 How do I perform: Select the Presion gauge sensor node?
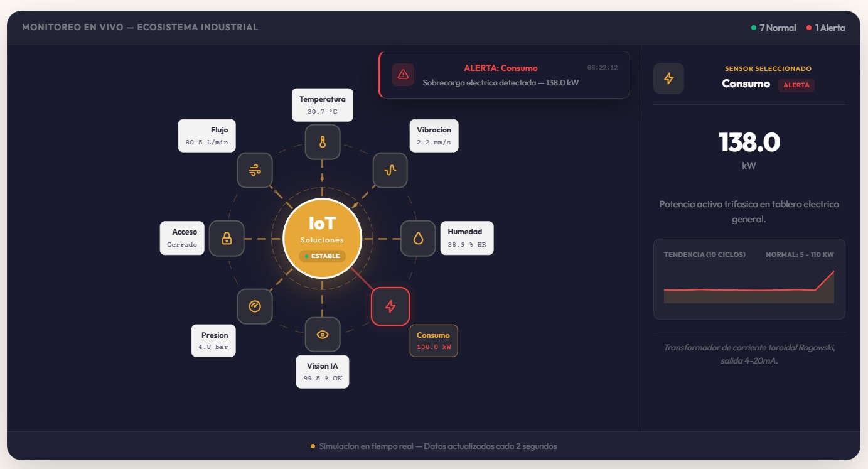(x=255, y=306)
